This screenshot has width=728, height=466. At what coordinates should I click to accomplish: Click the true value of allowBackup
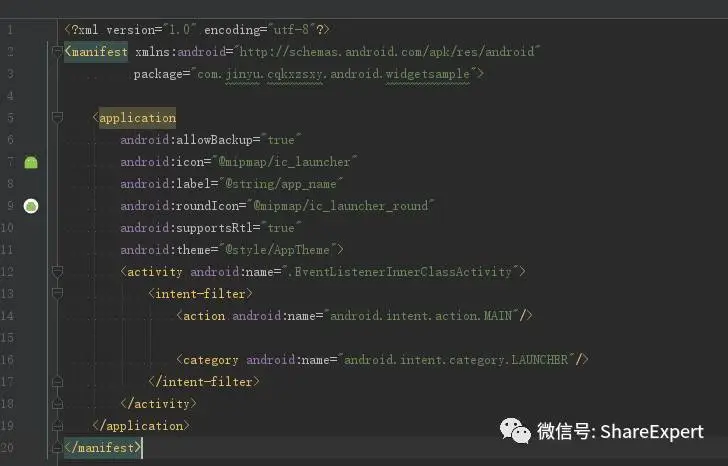pyautogui.click(x=281, y=140)
